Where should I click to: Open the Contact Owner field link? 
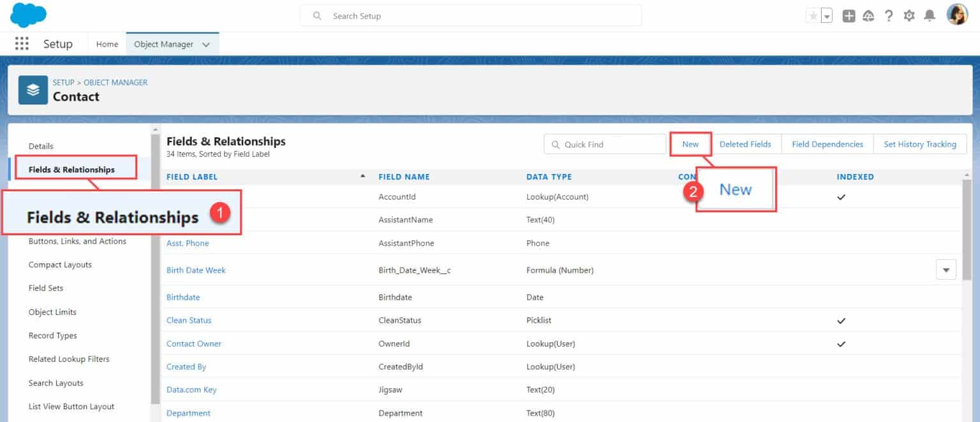(194, 344)
